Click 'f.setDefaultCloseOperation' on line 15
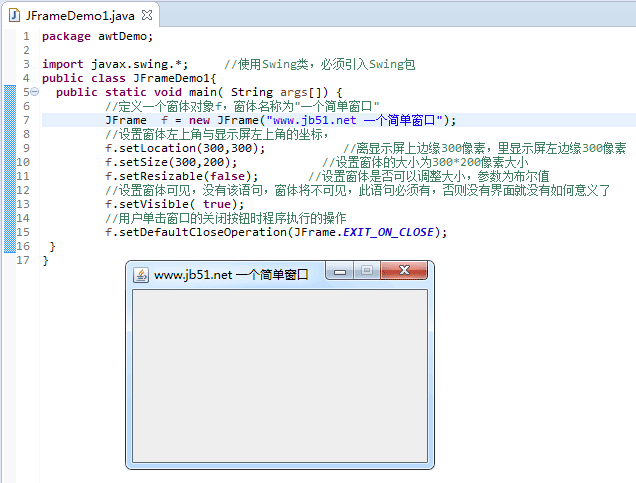Screen dimensions: 636x483 tap(196, 232)
